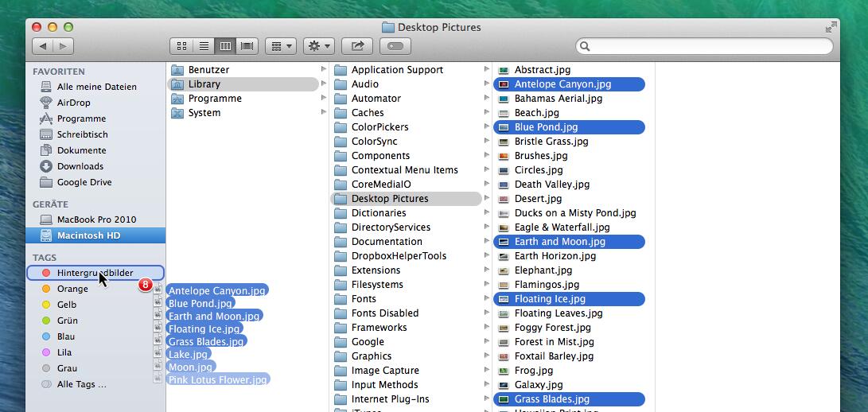Expand arrow next to Frameworks
The image size is (868, 412).
[x=487, y=327]
